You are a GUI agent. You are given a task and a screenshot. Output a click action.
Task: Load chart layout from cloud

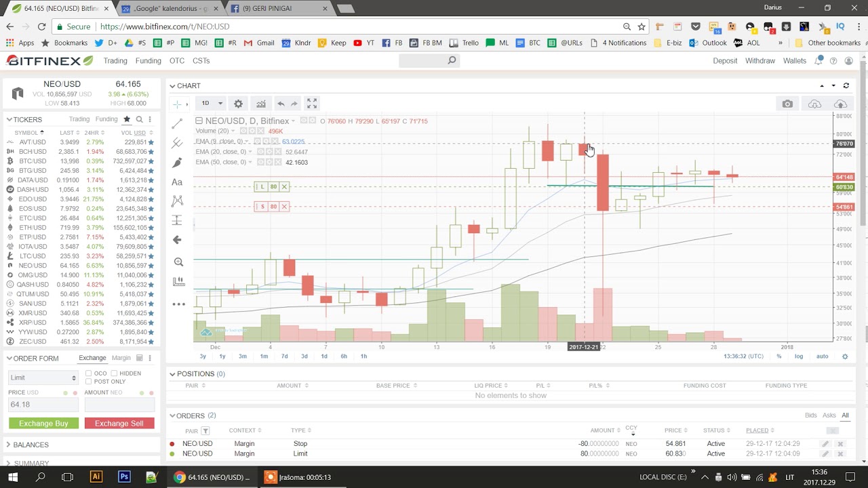tap(814, 104)
